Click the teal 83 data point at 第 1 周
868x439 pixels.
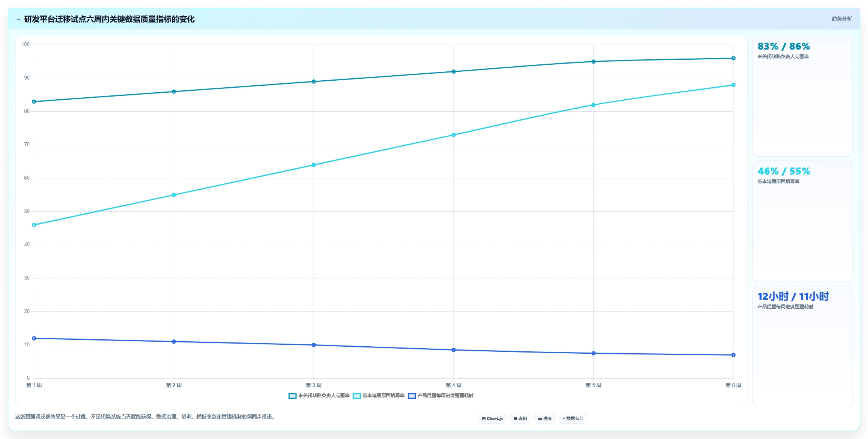(34, 102)
